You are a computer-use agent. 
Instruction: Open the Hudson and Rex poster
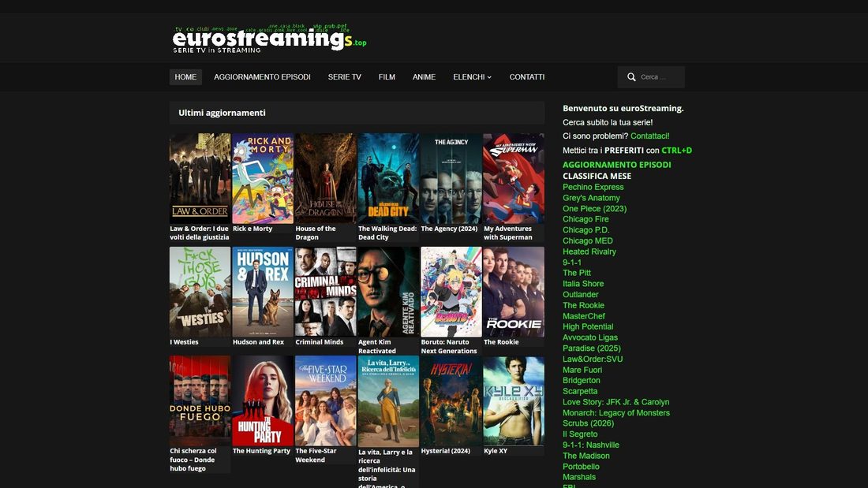tap(263, 292)
